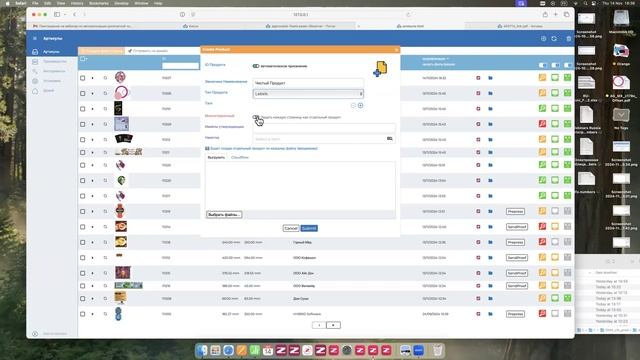This screenshot has height=360, width=640.
Task: Open Артикулы in the sidebar
Action: click(x=52, y=52)
